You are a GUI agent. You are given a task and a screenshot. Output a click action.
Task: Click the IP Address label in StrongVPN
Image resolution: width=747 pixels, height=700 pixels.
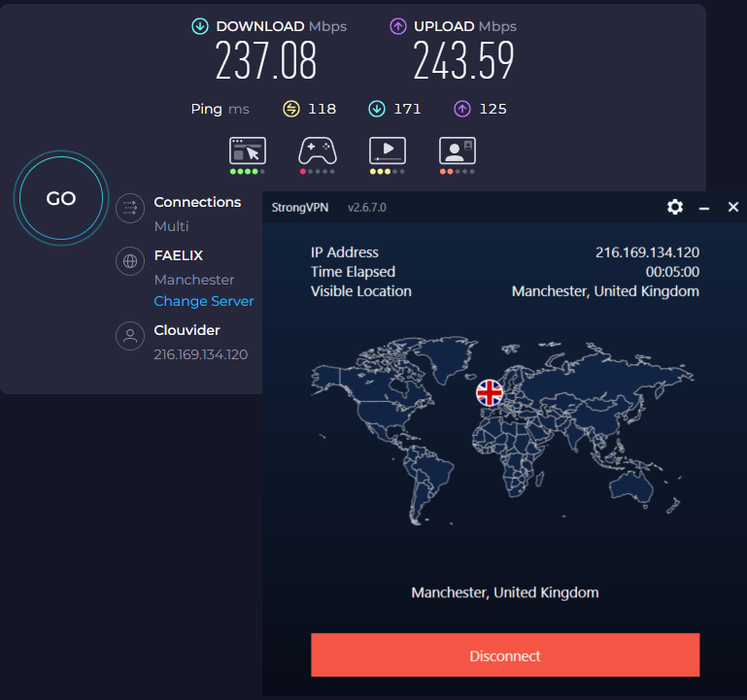click(x=345, y=251)
